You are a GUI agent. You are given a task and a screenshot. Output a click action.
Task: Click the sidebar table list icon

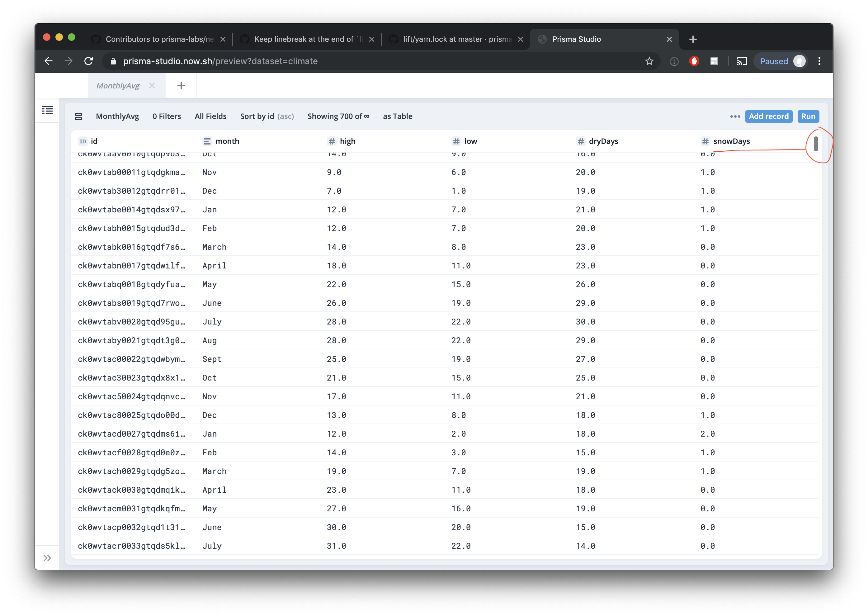(x=47, y=110)
